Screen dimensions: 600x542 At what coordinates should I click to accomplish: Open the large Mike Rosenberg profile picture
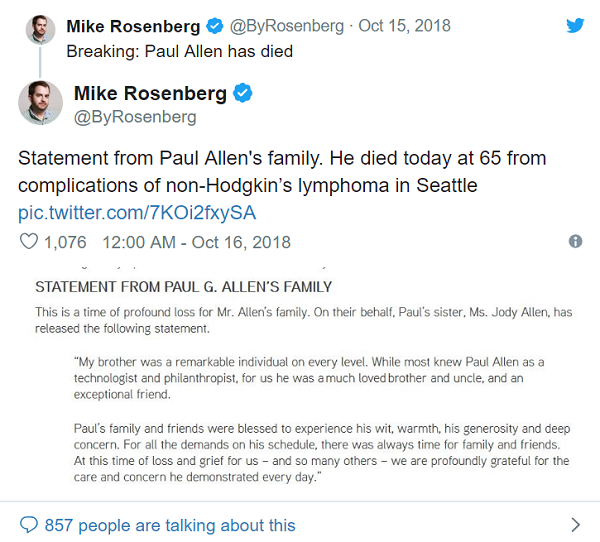pos(40,102)
